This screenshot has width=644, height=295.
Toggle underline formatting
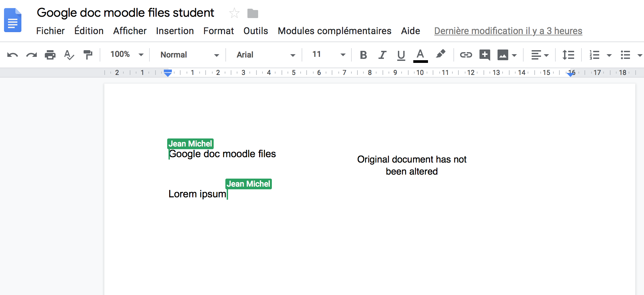401,55
